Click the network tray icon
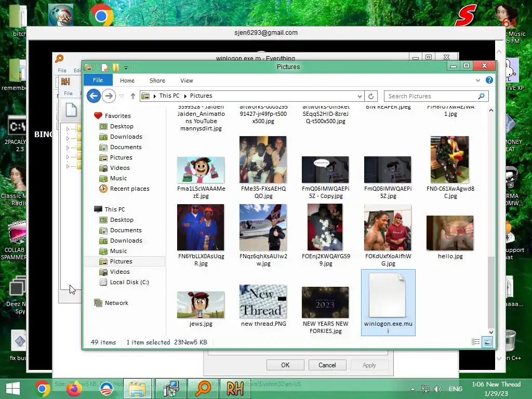Viewport: 532px width, 399px height. 425,389
